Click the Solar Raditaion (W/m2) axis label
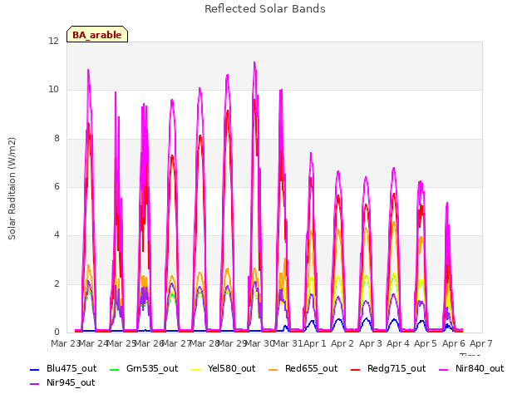532x399 pixels. pos(12,189)
